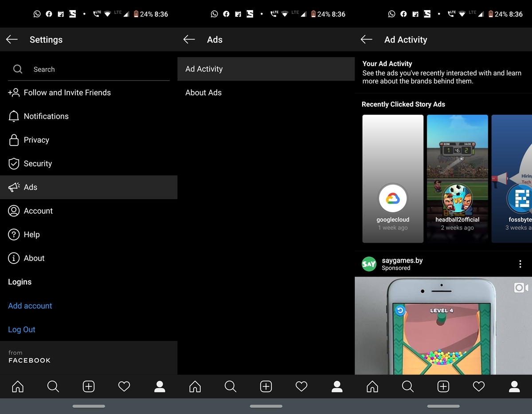Click the "Your Ad Activity" heading
The height and width of the screenshot is (414, 532).
[387, 64]
